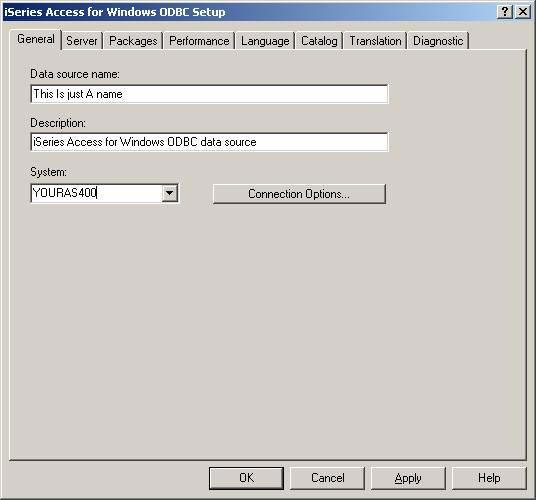
Task: Go to the Language tab
Action: [265, 41]
